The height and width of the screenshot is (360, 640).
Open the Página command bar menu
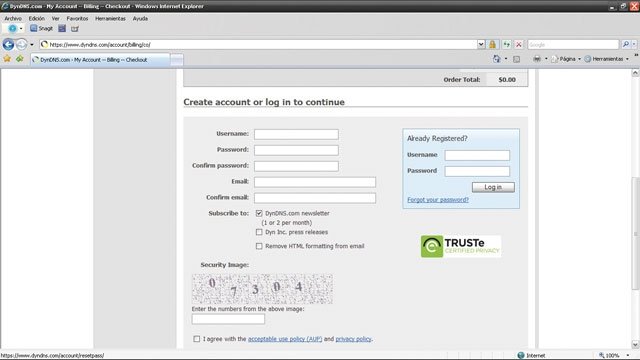point(566,59)
